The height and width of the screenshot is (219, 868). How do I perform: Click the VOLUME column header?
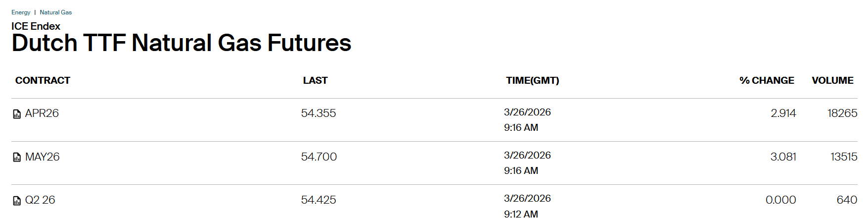pos(832,80)
